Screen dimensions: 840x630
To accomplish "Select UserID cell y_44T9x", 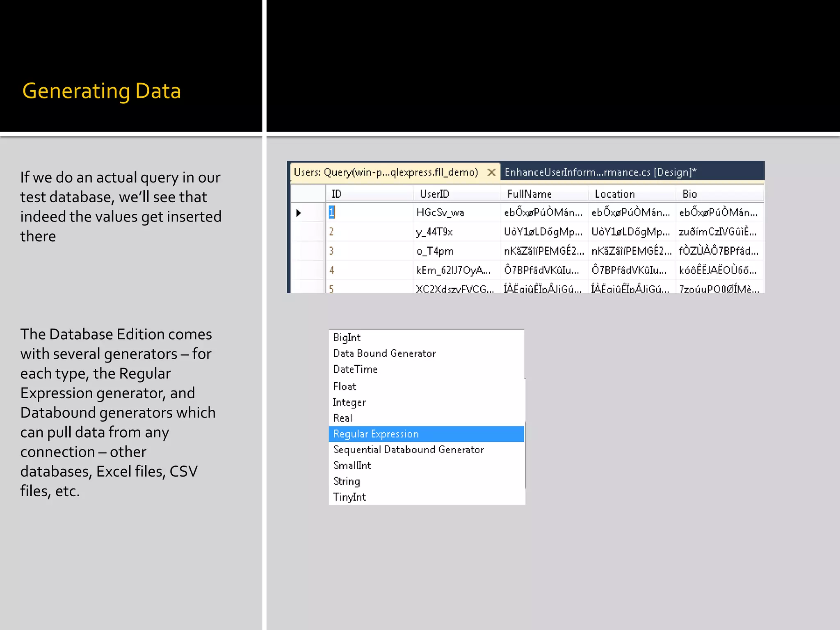I will click(x=457, y=232).
